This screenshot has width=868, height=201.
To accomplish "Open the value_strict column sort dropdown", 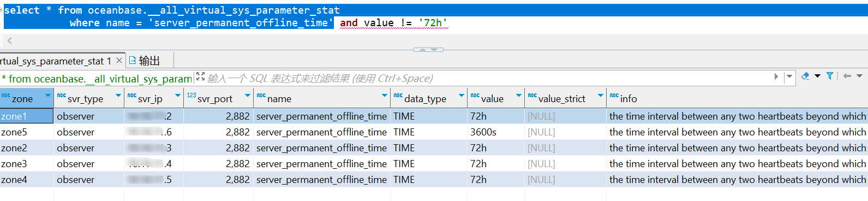I will click(x=601, y=96).
